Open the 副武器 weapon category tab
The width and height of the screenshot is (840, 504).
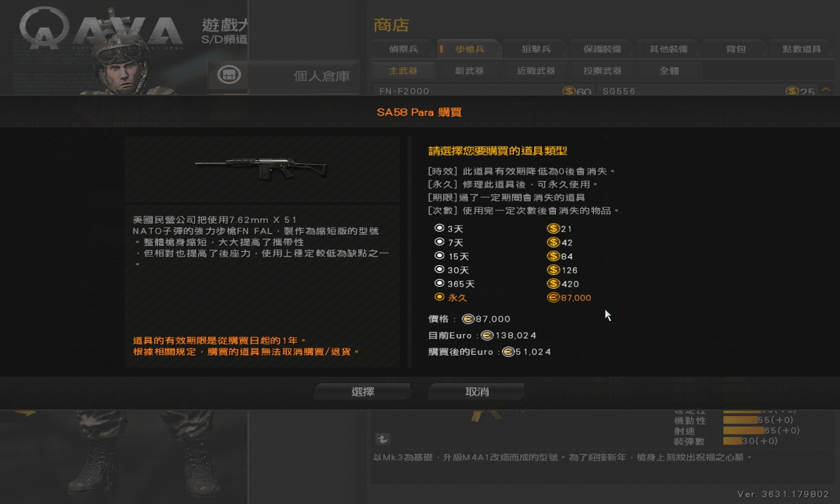click(469, 70)
